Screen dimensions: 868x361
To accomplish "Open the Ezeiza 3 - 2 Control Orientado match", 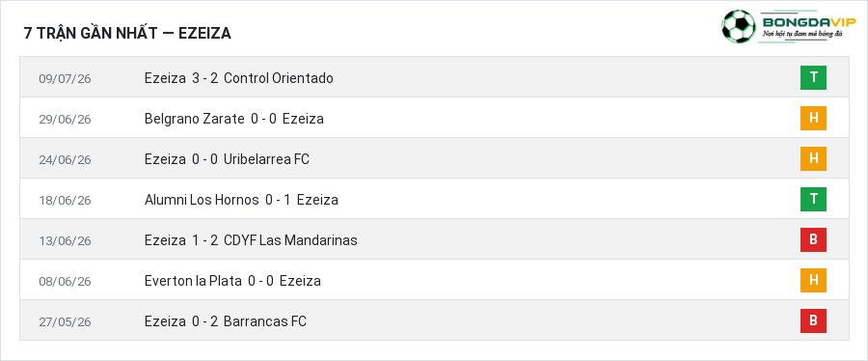I will tap(238, 78).
